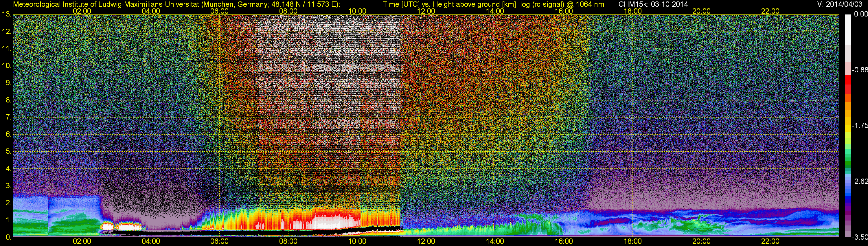
Task: Click '12:00' on the bottom time axis
Action: 426,241
